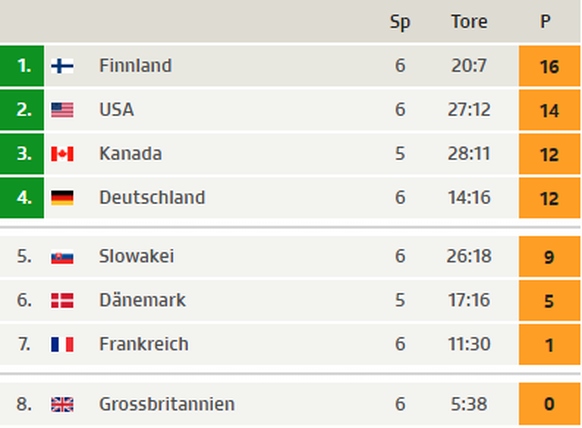Select the Dänemark row name
The height and width of the screenshot is (428, 582).
pos(143,300)
